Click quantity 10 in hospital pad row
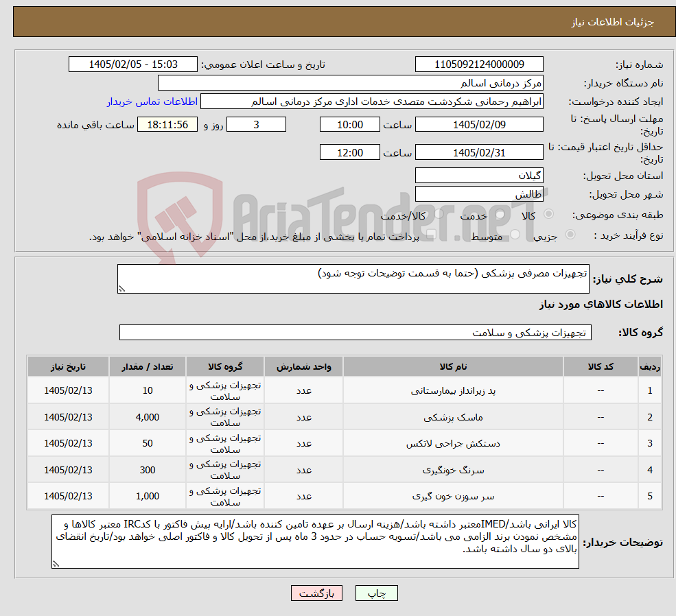This screenshot has width=676, height=616. pos(148,390)
